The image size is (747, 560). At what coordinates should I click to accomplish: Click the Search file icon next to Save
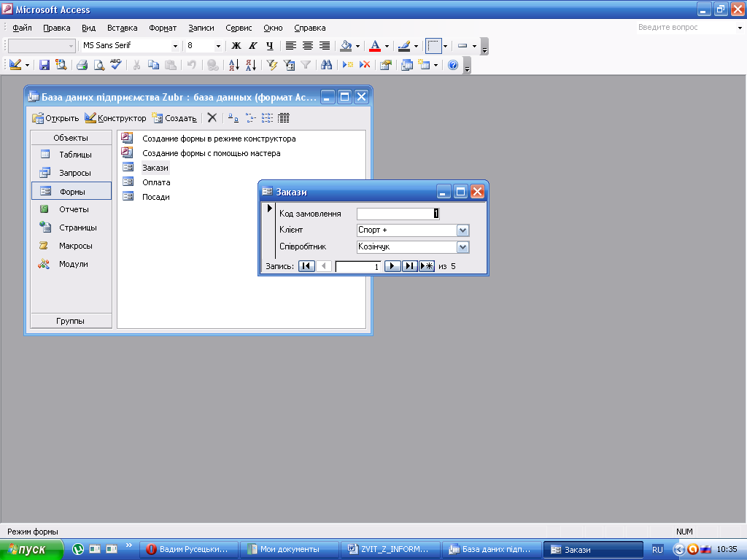click(61, 65)
